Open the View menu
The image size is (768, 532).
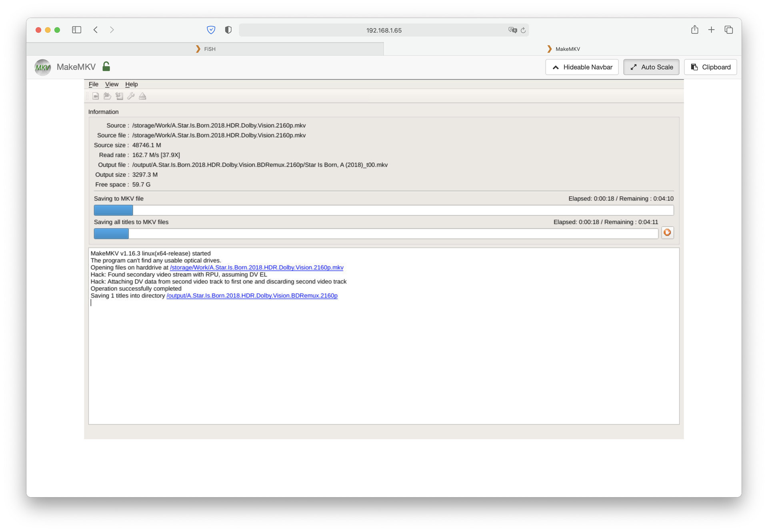tap(112, 84)
